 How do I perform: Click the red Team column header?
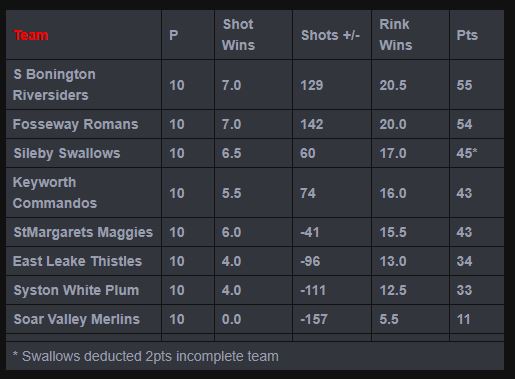[31, 35]
